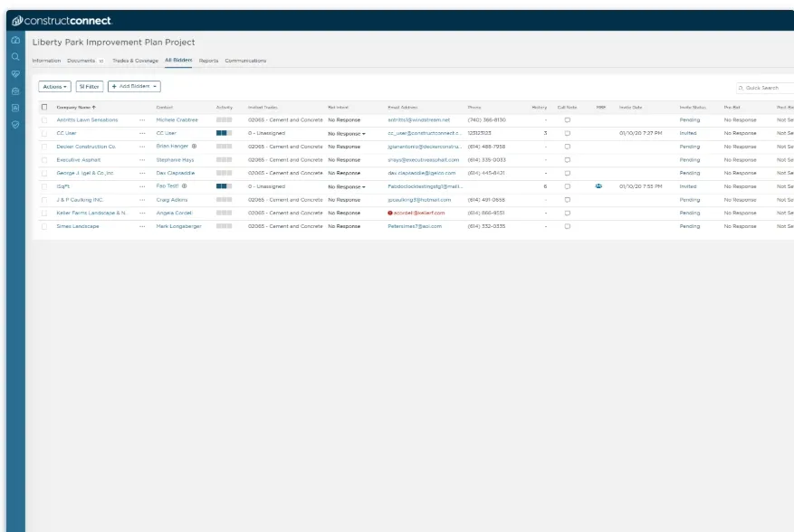Open call note for Keller Farms Landscape

(567, 213)
